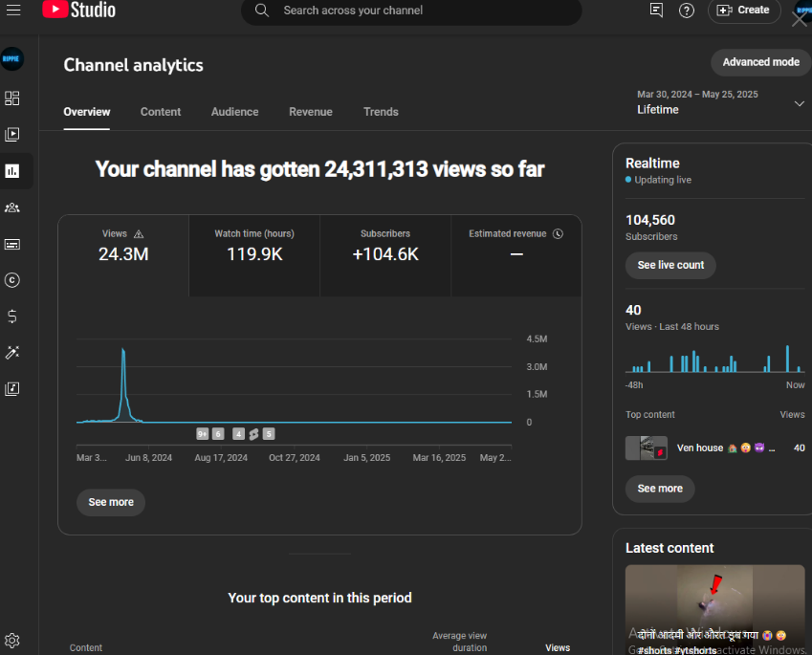Screen dimensions: 812x655
Task: Click the realtime 48 hours bar chart
Action: click(x=714, y=359)
